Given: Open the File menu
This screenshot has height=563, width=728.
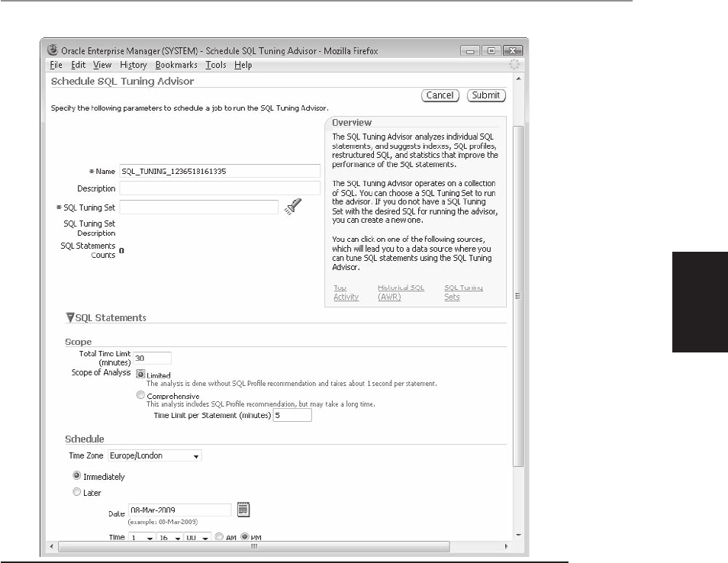Looking at the screenshot, I should point(56,65).
